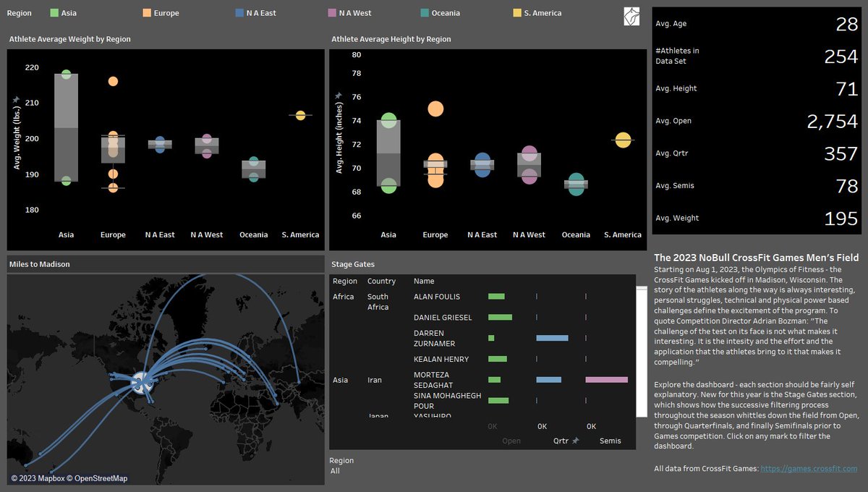Select the Europe orange legend swatch
868x492 pixels.
point(147,13)
